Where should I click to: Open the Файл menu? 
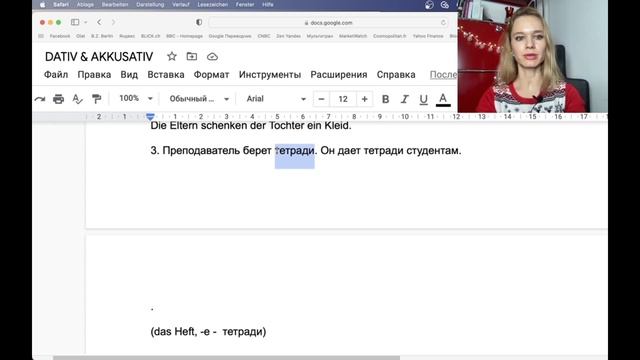point(56,75)
